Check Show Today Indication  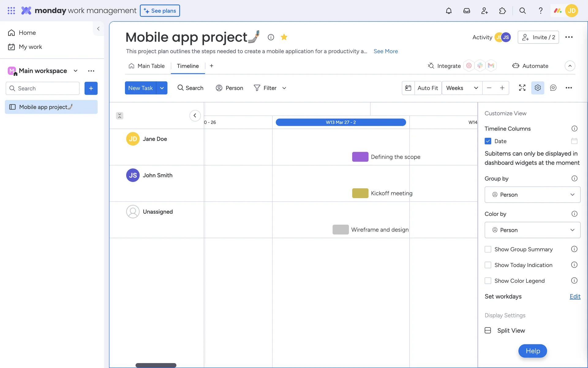488,265
